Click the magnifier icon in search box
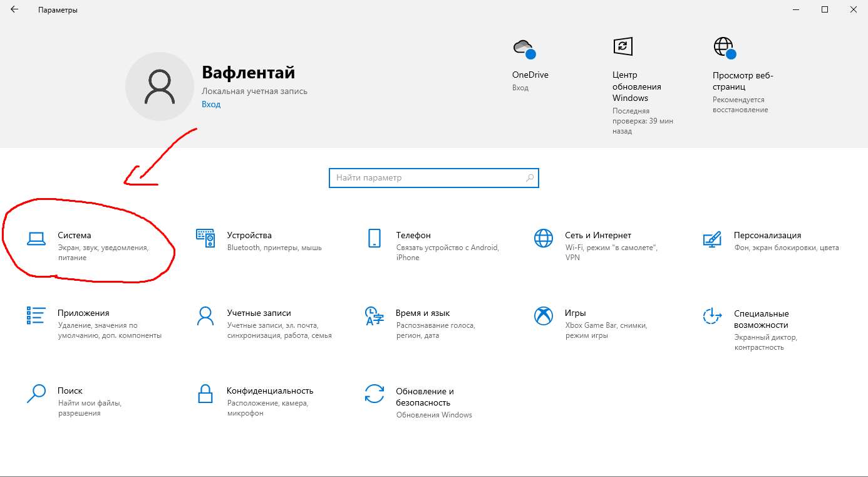Screen dimensions: 868x477 click(530, 178)
